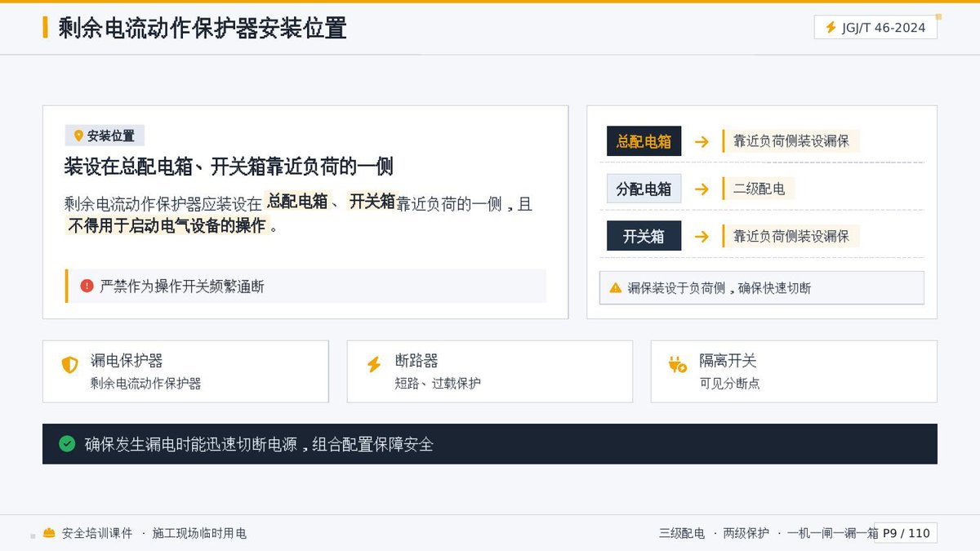Click the lightning bolt icon in the 断路器 card
This screenshot has height=551, width=980.
coord(374,365)
